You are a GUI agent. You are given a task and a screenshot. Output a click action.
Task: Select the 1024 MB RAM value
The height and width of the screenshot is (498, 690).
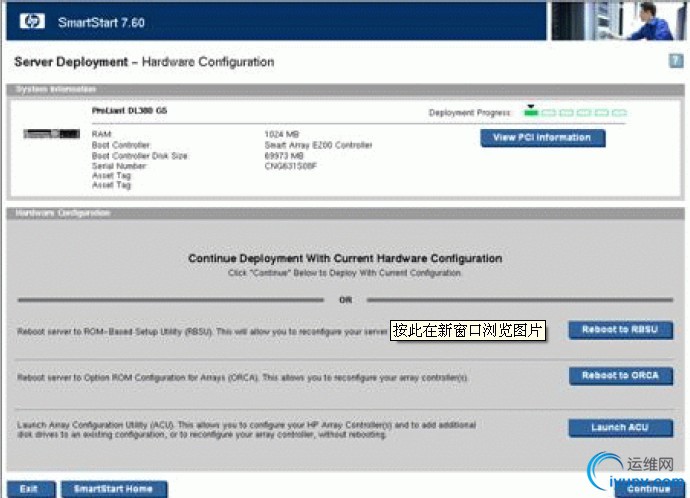pos(282,134)
